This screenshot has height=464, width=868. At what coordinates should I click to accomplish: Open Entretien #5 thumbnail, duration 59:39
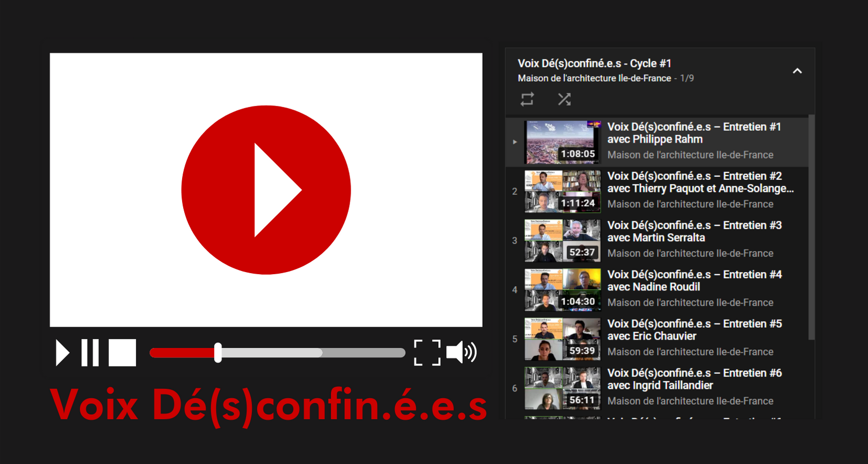click(563, 339)
